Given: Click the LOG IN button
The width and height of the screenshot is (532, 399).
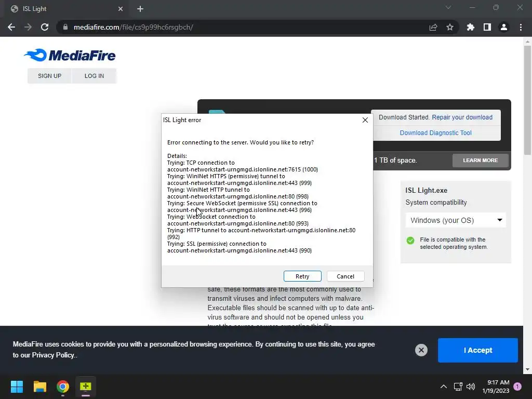Looking at the screenshot, I should (95, 76).
